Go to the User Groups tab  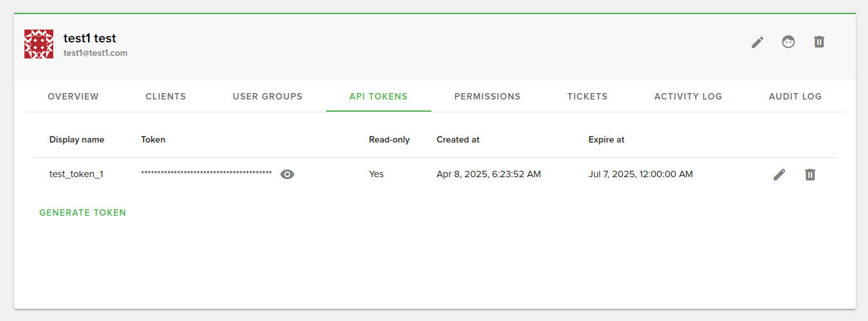pos(267,96)
